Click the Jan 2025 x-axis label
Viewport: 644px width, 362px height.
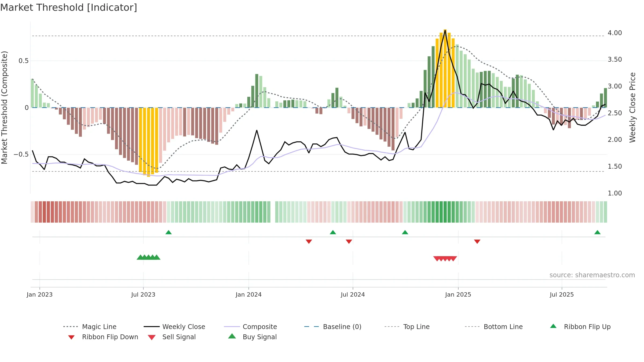(x=458, y=295)
